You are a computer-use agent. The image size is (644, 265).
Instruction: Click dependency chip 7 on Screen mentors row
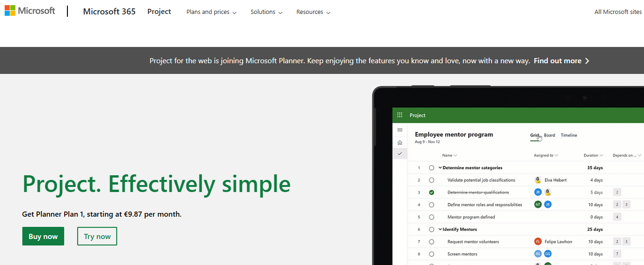(x=617, y=254)
